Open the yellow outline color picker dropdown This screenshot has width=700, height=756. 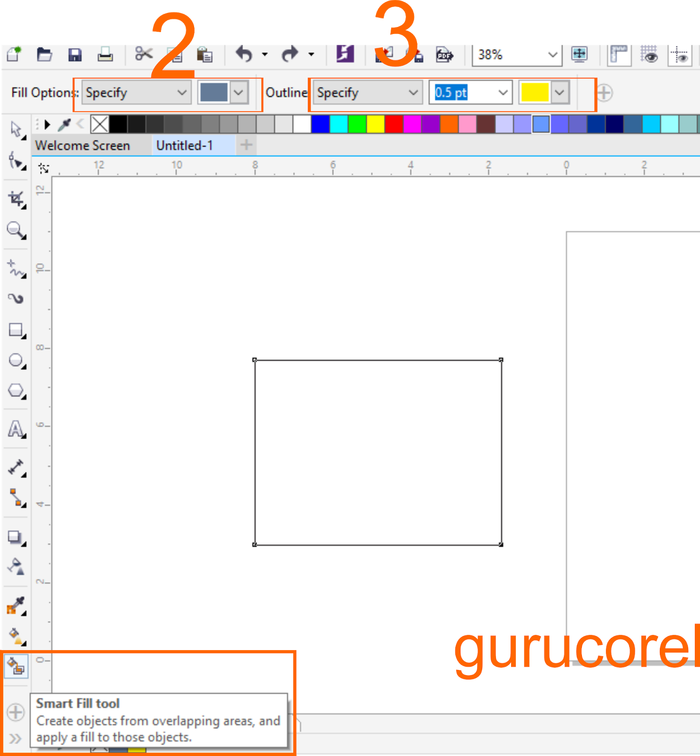pos(559,93)
